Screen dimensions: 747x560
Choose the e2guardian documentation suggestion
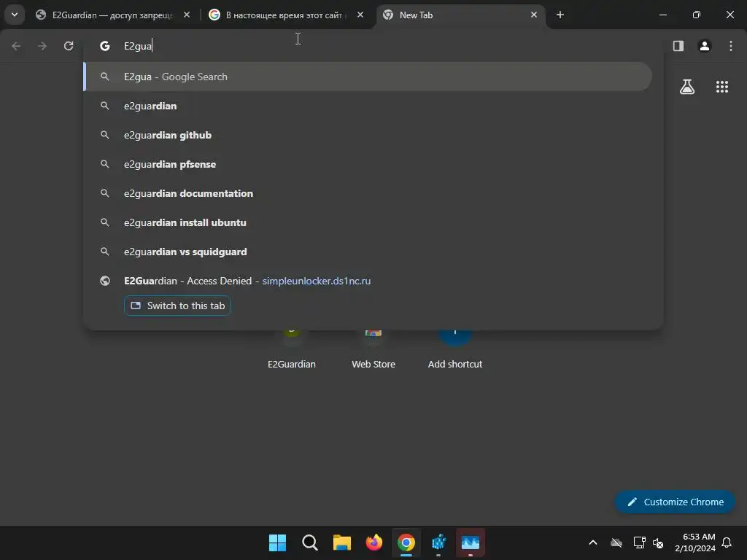coord(368,193)
